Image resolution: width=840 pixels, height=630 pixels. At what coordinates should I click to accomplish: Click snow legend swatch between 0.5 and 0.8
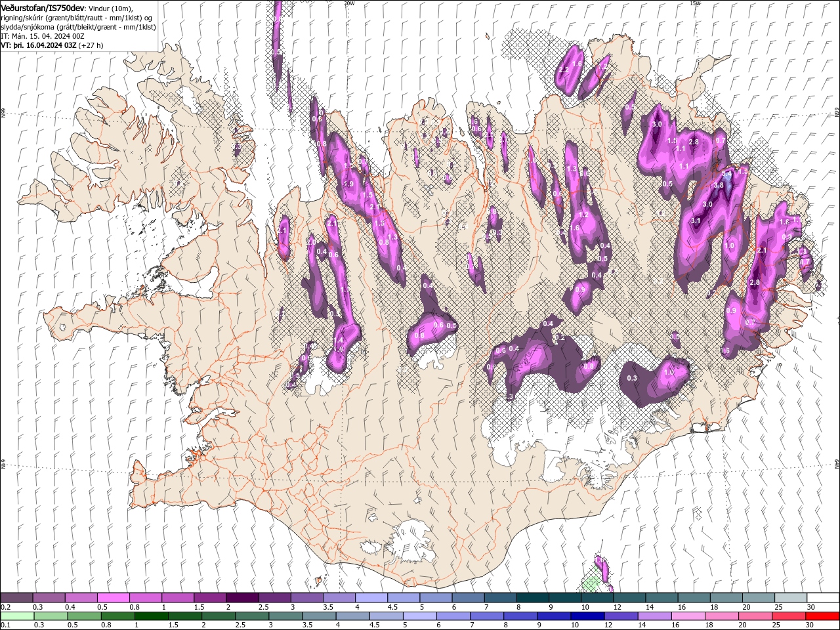[113, 598]
